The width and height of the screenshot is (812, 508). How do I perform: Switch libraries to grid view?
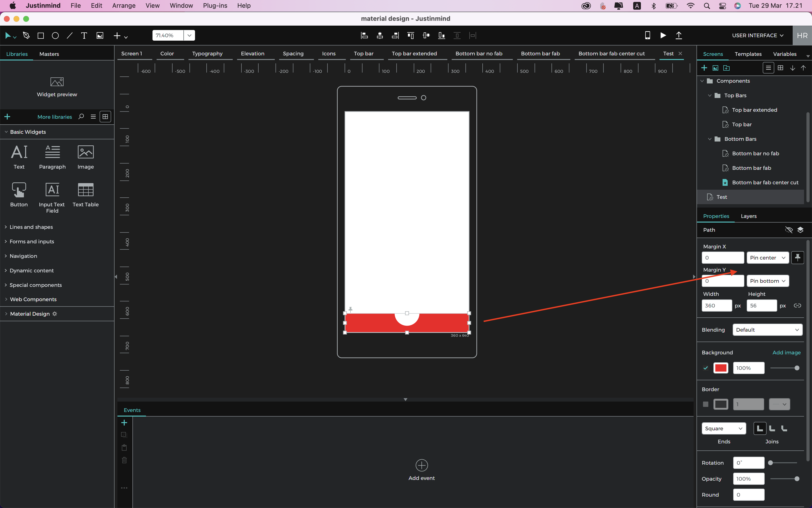[x=105, y=117]
